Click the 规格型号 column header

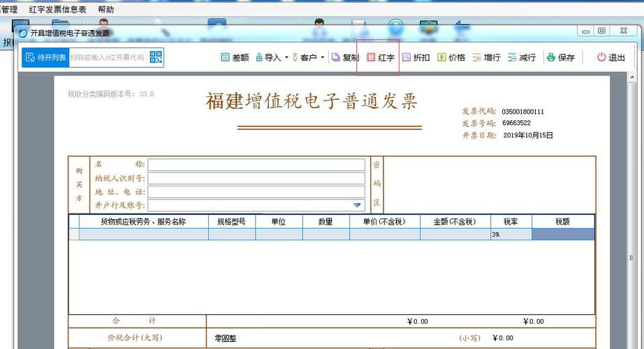tap(232, 222)
